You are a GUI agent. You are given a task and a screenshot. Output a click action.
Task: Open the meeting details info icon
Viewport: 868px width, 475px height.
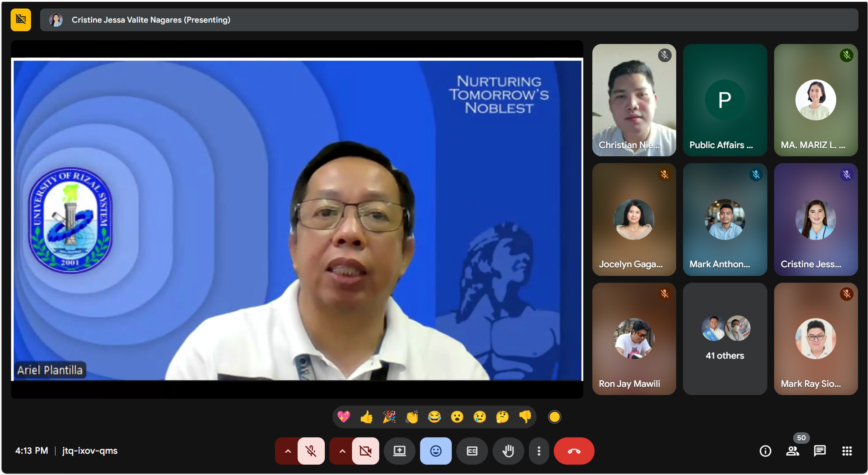click(765, 451)
